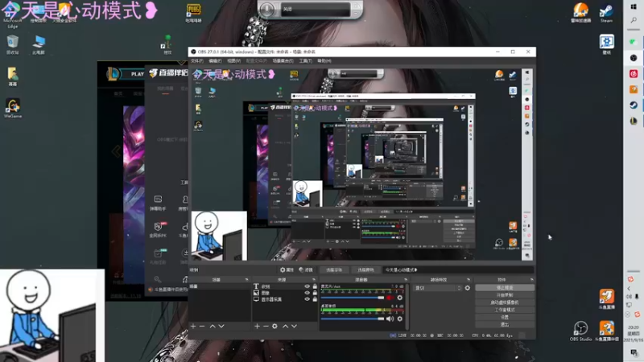Toggle studio mode in Controls
Image resolution: width=644 pixels, height=362 pixels.
505,310
